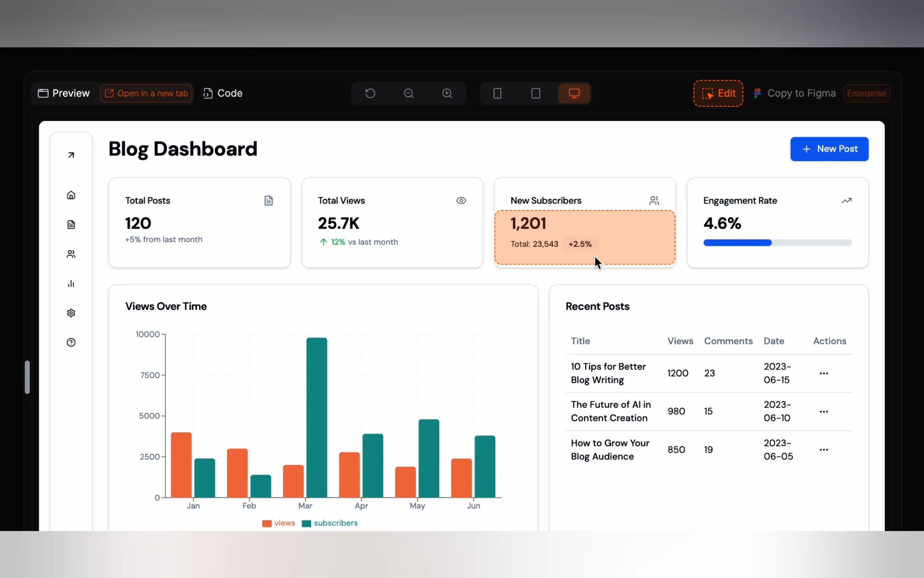The width and height of the screenshot is (924, 578).
Task: Click the help question mark icon
Action: click(x=71, y=343)
